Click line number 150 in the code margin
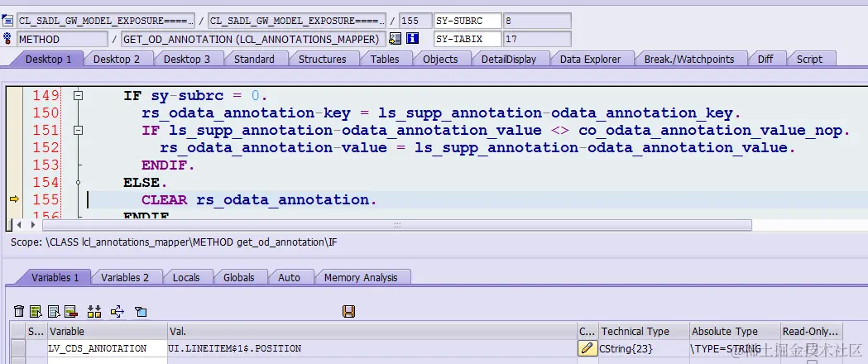868x364 pixels. (x=46, y=113)
